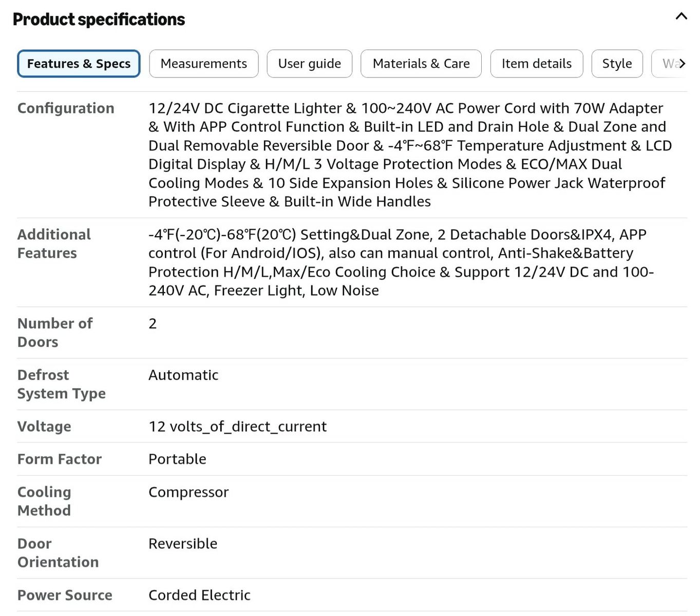This screenshot has height=616, width=700.
Task: Click the Configuration description paragraph
Action: coord(410,155)
